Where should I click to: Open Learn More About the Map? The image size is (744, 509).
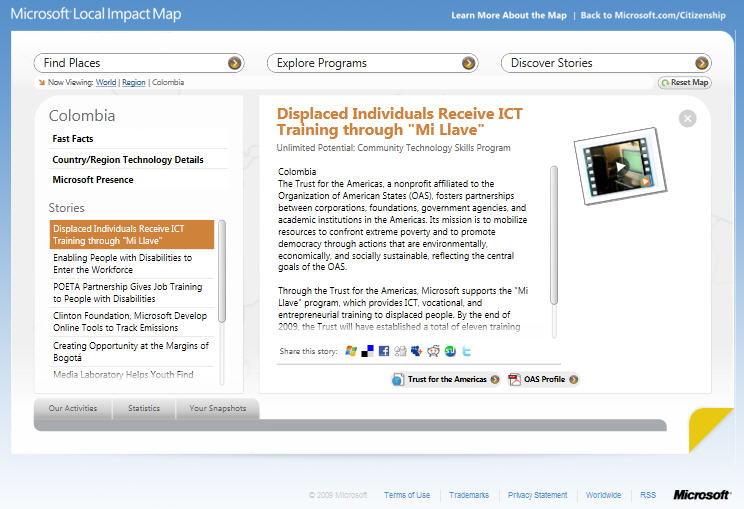coord(509,15)
